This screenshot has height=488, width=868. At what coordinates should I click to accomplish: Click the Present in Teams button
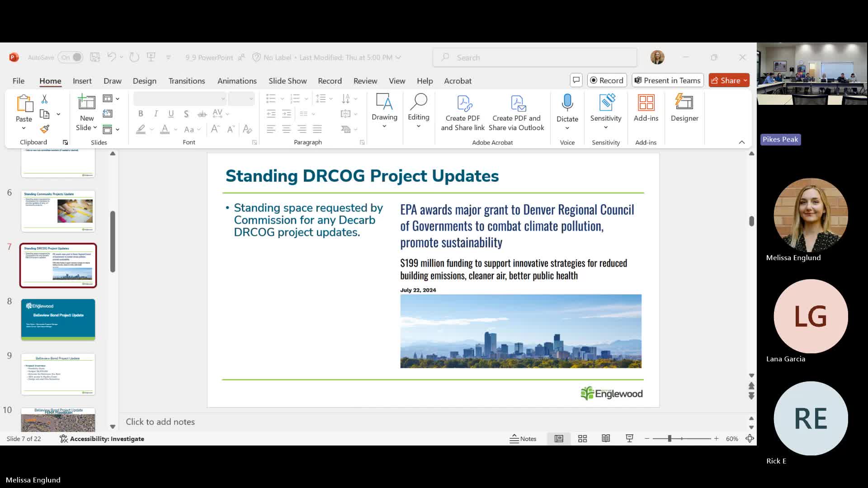667,80
